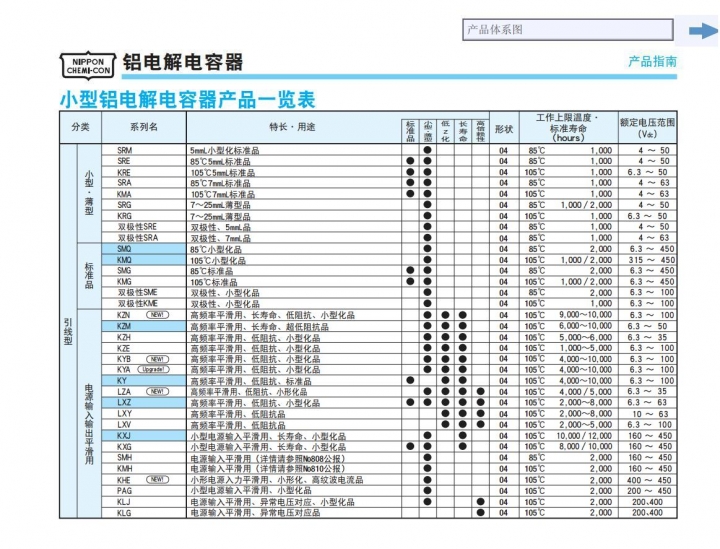
Task: Select the 双极性SRE row name
Action: tap(137, 227)
